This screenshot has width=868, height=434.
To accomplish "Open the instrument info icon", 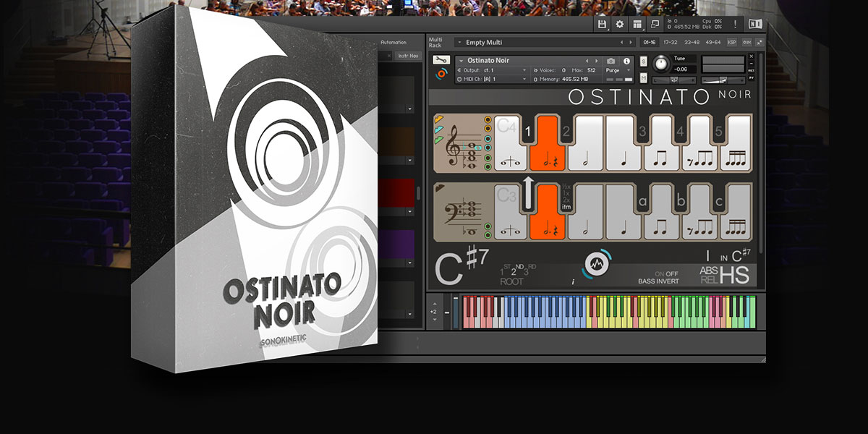I will 626,61.
